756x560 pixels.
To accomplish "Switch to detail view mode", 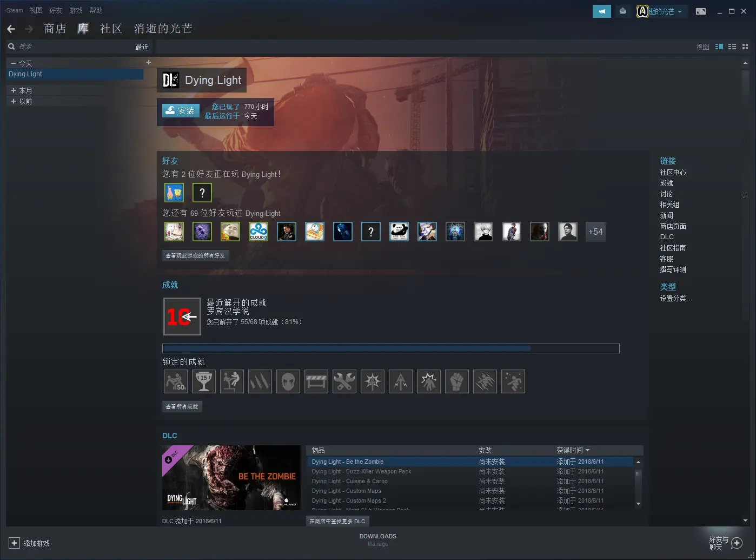I will [x=719, y=47].
